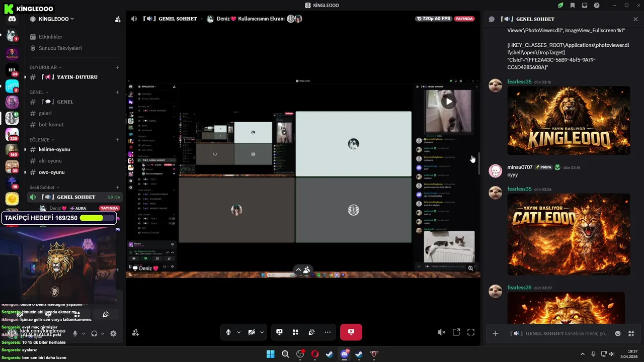The image size is (644, 362).
Task: Open the inbox icon in title bar
Action: click(585, 6)
